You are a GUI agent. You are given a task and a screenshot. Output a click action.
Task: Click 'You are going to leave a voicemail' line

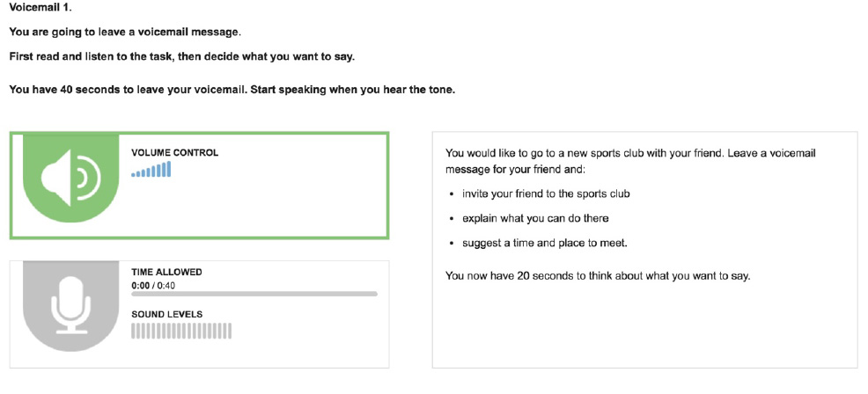click(125, 32)
